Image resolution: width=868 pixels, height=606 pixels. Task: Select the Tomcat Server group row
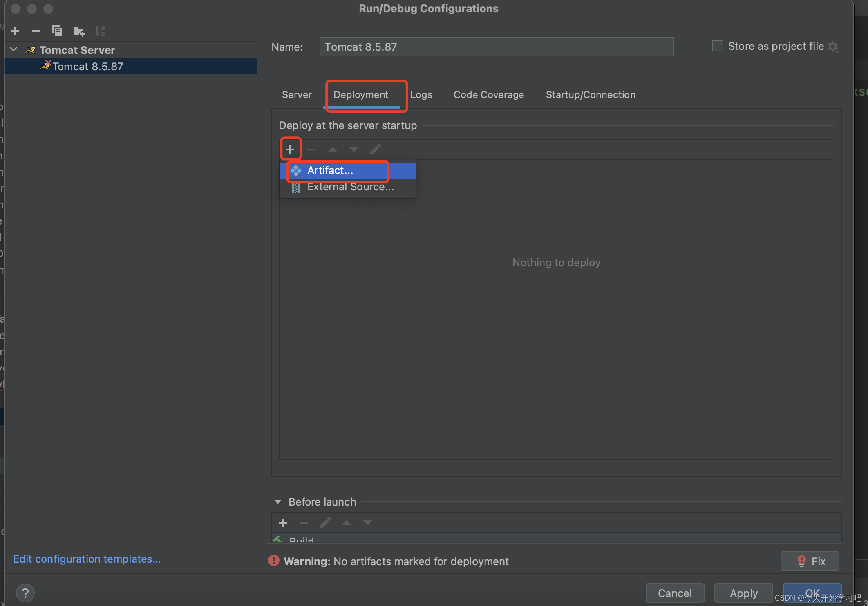(130, 50)
